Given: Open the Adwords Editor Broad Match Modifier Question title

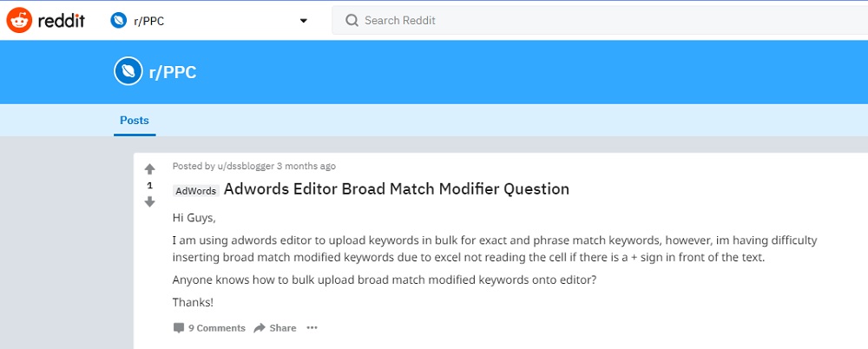Looking at the screenshot, I should coord(397,189).
